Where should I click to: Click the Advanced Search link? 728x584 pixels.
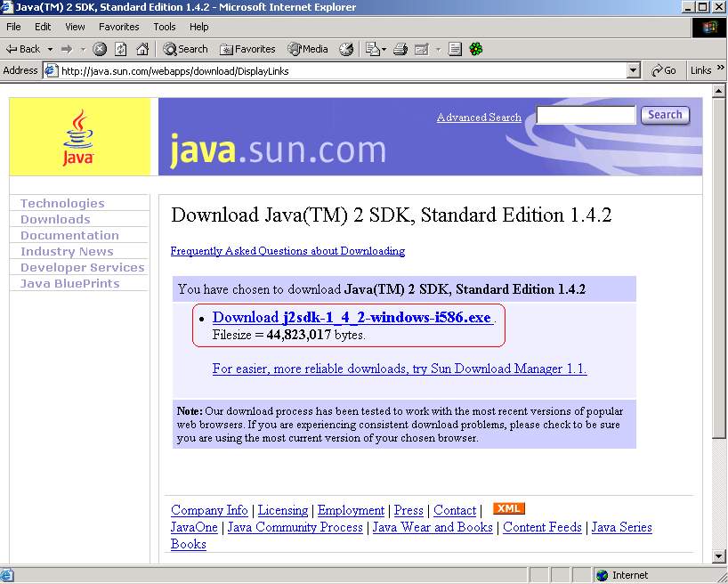[x=479, y=118]
